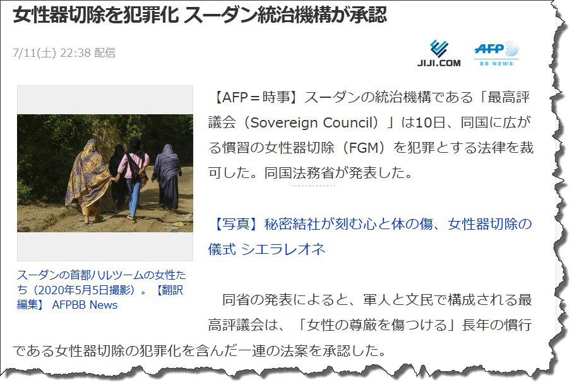
Task: Open the photo of women walking
Action: pyautogui.click(x=105, y=173)
